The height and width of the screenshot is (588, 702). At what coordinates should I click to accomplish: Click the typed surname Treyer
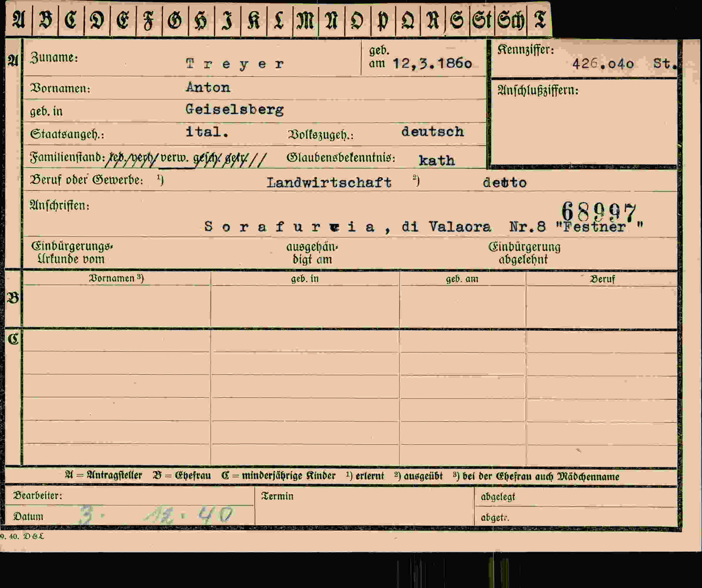click(235, 63)
